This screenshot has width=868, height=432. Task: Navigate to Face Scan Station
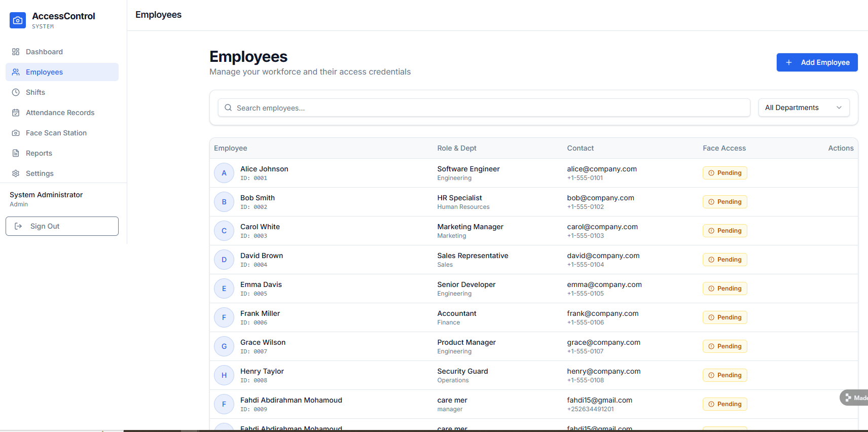click(56, 133)
